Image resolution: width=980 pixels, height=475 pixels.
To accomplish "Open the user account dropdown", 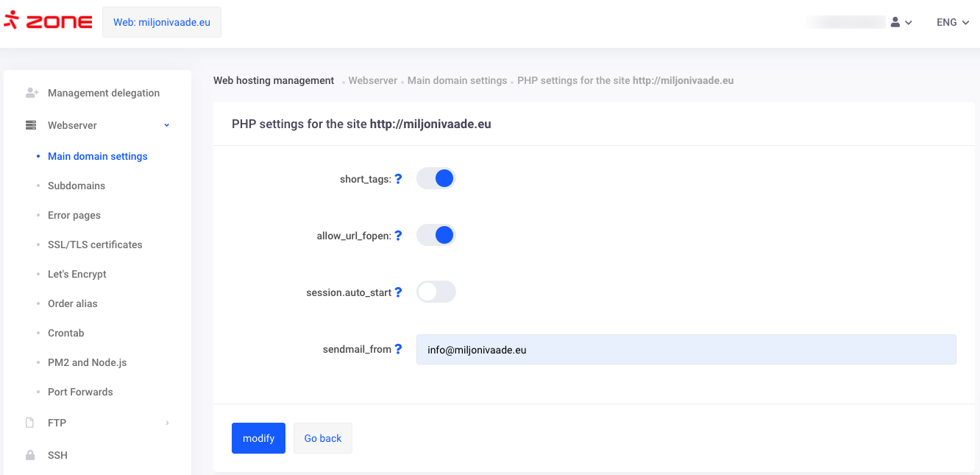I will (901, 22).
